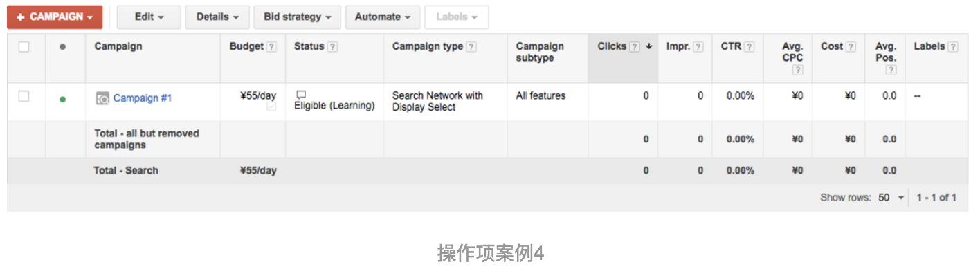This screenshot has width=980, height=278.
Task: Click the help icon next to Budget
Action: [x=272, y=47]
